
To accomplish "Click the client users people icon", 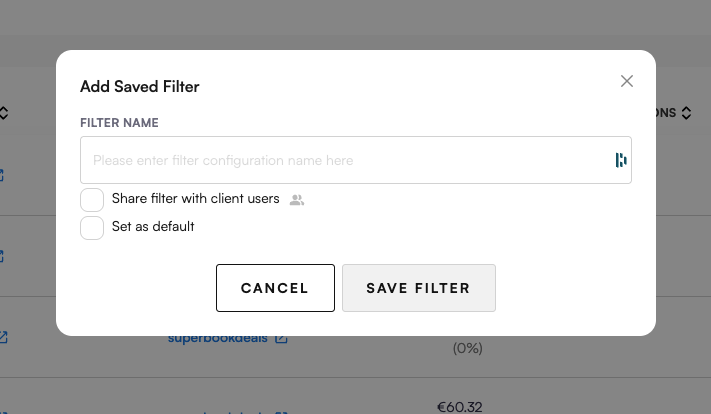I will click(x=296, y=199).
